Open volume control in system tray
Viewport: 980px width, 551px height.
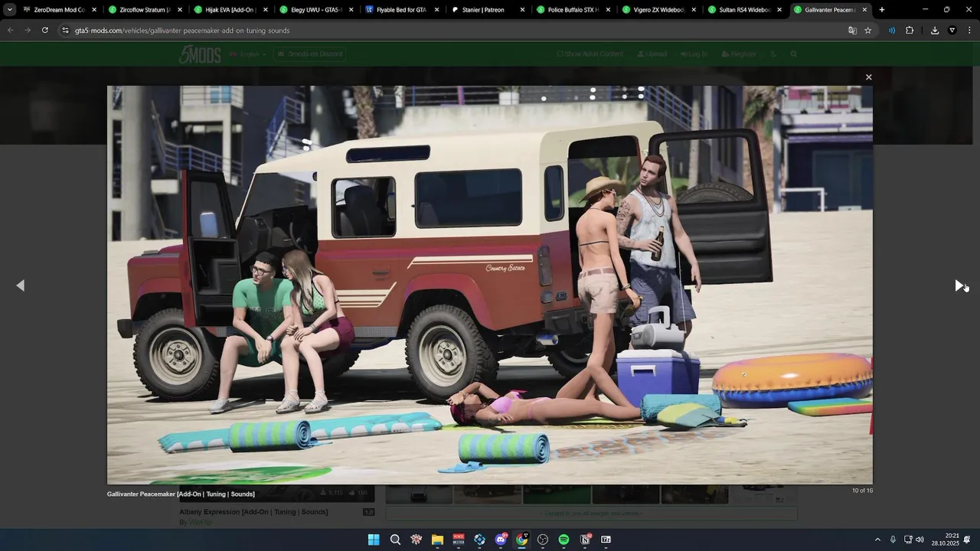(920, 540)
